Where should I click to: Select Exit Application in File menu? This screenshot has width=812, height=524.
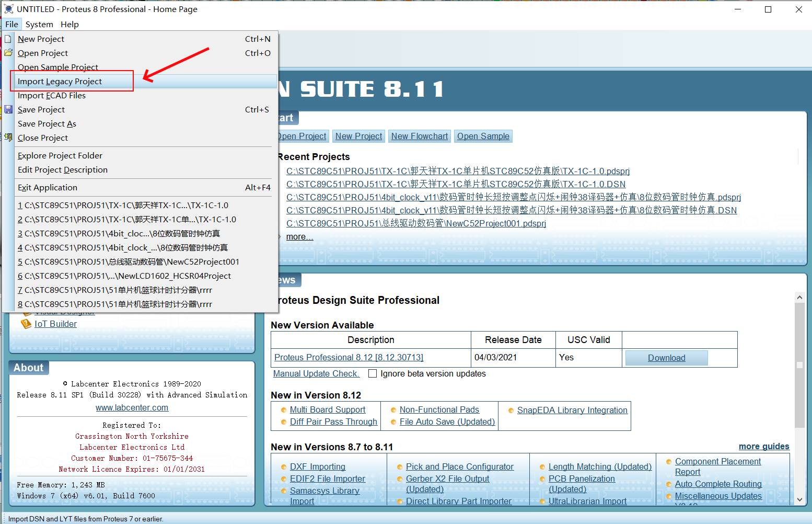(x=47, y=188)
